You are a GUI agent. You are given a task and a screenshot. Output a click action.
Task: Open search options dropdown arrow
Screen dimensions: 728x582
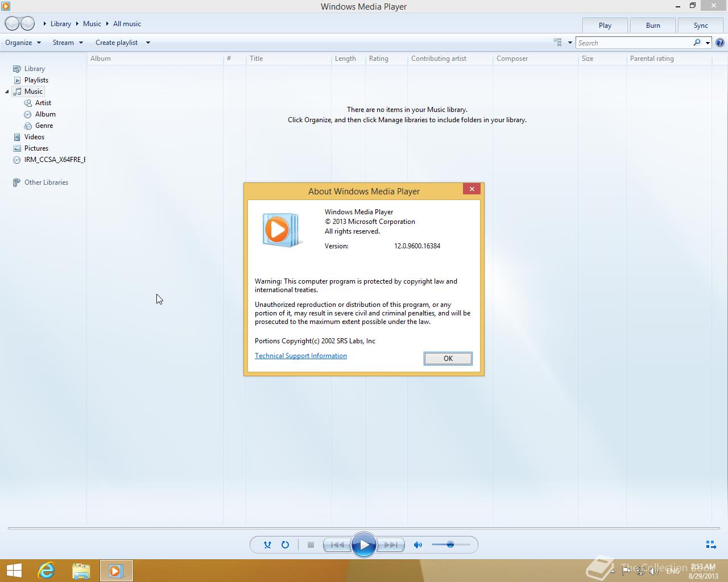(x=708, y=43)
